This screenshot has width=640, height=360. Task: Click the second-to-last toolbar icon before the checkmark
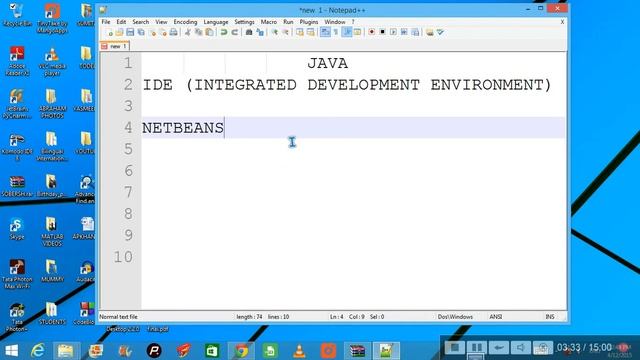pyautogui.click(x=429, y=32)
